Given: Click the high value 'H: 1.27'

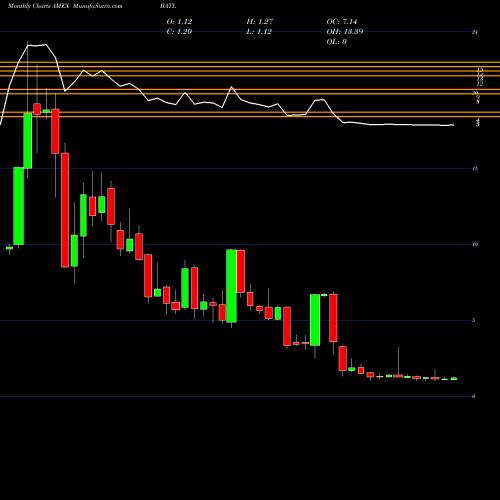Looking at the screenshot, I should pyautogui.click(x=260, y=22).
